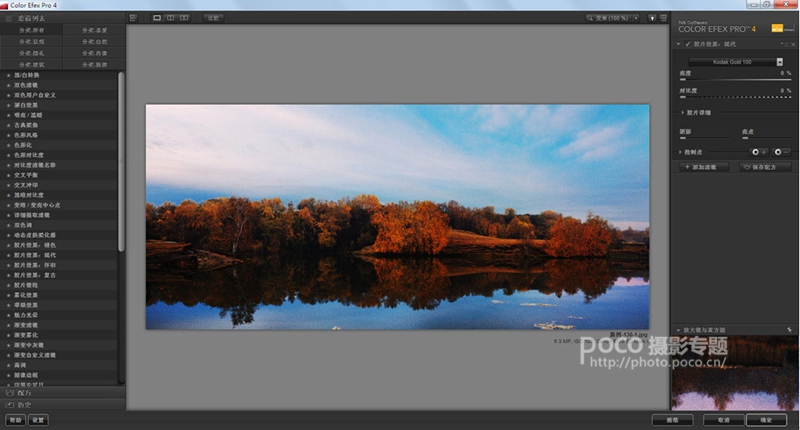Select the 动态皮肤柔化器 filter

(59, 235)
